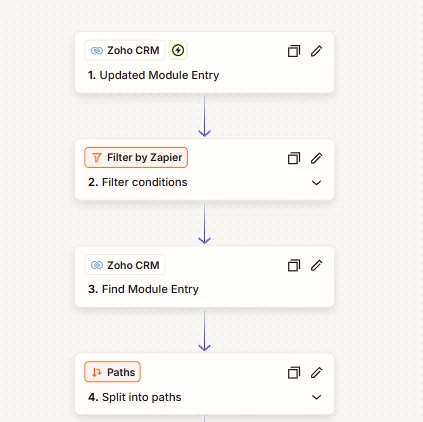Select the 4. Split into paths title

click(x=135, y=397)
